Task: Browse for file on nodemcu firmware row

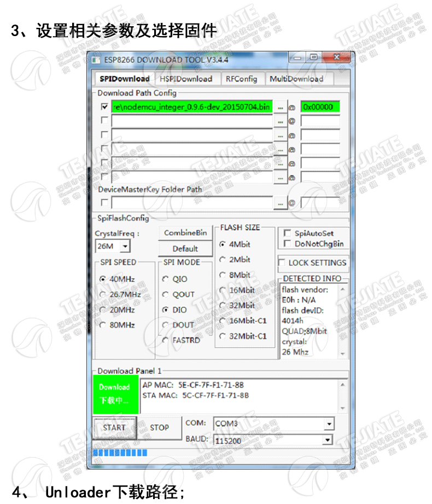Action: [x=281, y=107]
